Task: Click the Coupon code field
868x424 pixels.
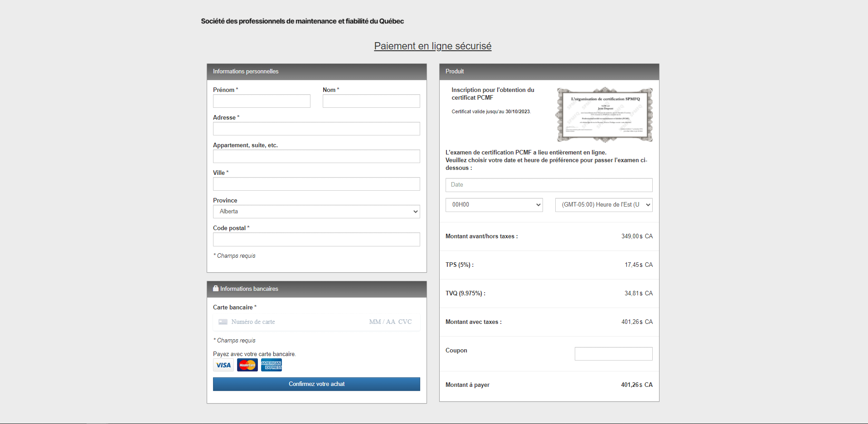Action: (614, 354)
